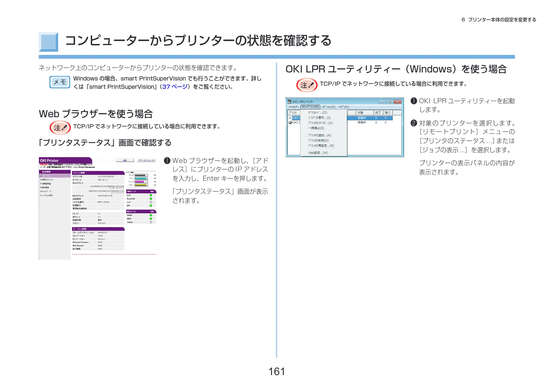Open 消耗品残量 in the sidebar
The width and height of the screenshot is (554, 392).
[46, 184]
